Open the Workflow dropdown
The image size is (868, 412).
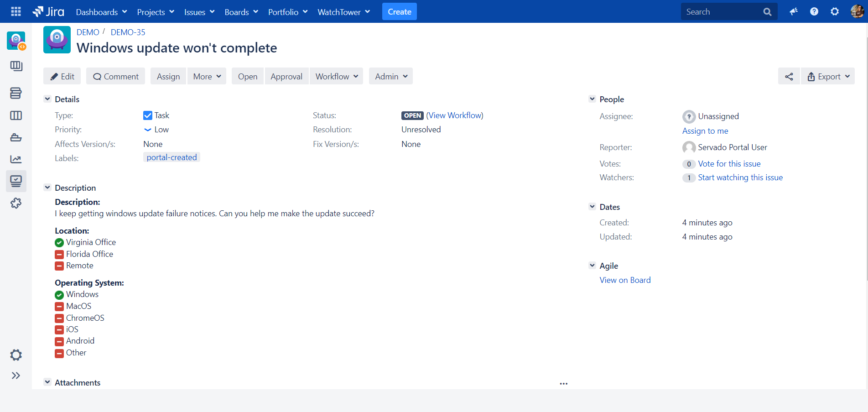tap(337, 76)
